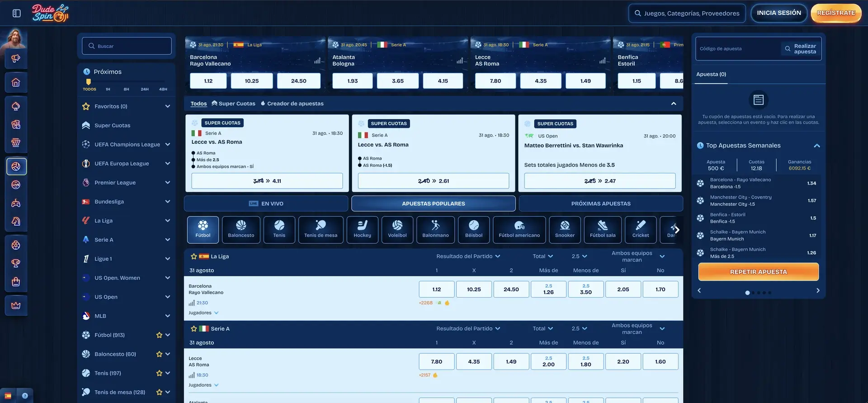
Task: Open the trophy tournaments icon in the sidebar
Action: [16, 263]
